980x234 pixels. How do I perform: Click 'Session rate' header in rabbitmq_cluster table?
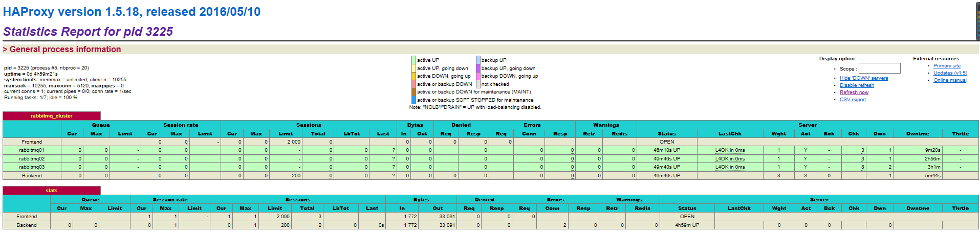(x=181, y=125)
